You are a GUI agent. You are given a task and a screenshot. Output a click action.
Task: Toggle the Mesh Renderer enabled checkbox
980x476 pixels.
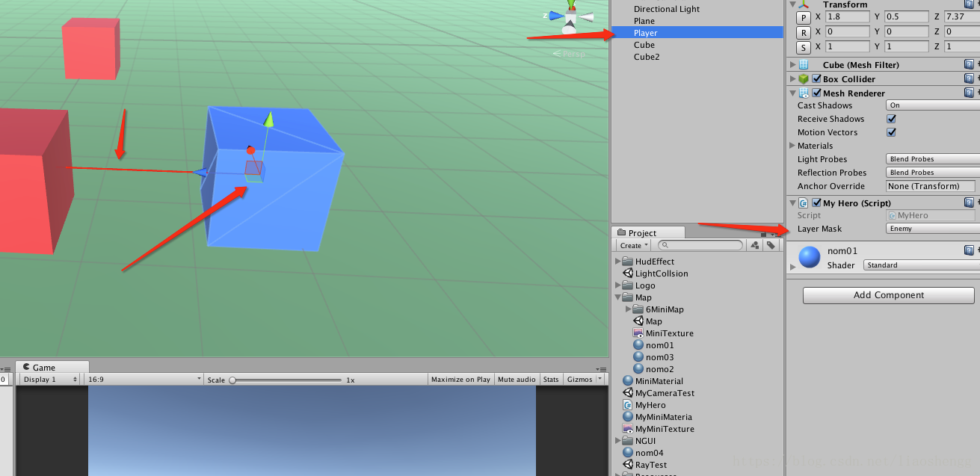(816, 93)
